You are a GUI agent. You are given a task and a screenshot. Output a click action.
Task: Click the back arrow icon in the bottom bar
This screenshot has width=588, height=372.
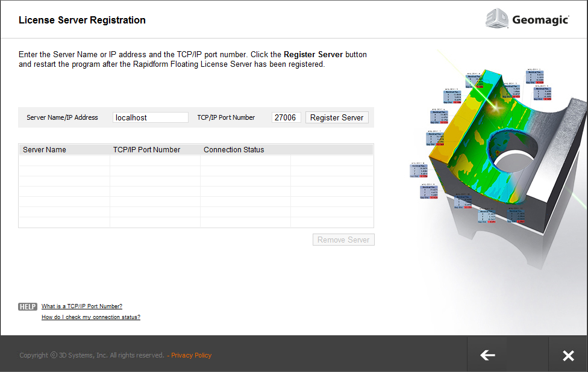point(487,355)
